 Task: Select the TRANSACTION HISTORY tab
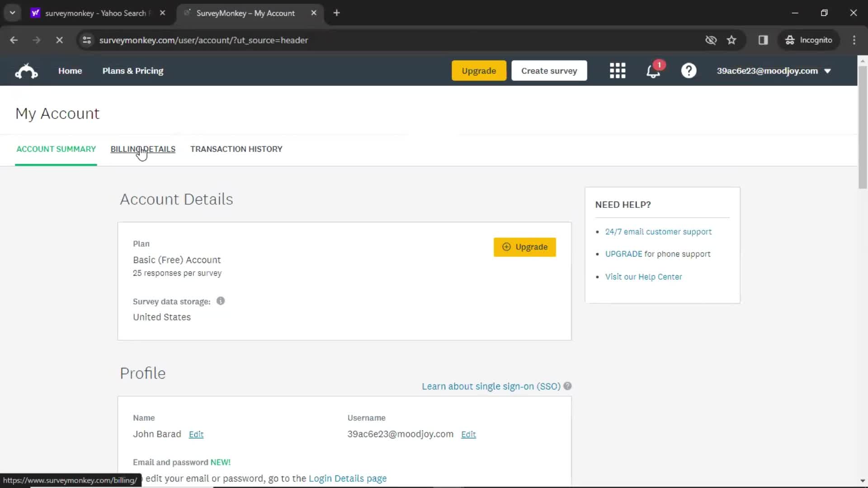tap(237, 149)
